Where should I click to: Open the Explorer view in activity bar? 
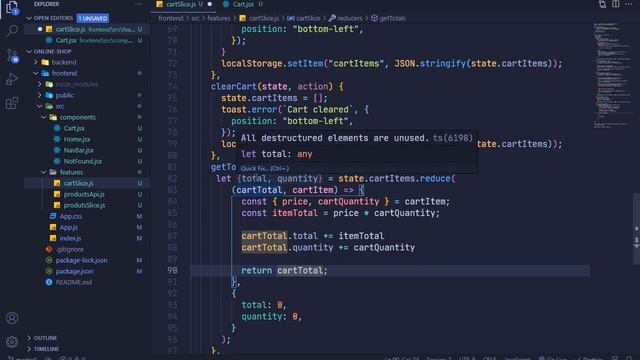click(x=12, y=7)
